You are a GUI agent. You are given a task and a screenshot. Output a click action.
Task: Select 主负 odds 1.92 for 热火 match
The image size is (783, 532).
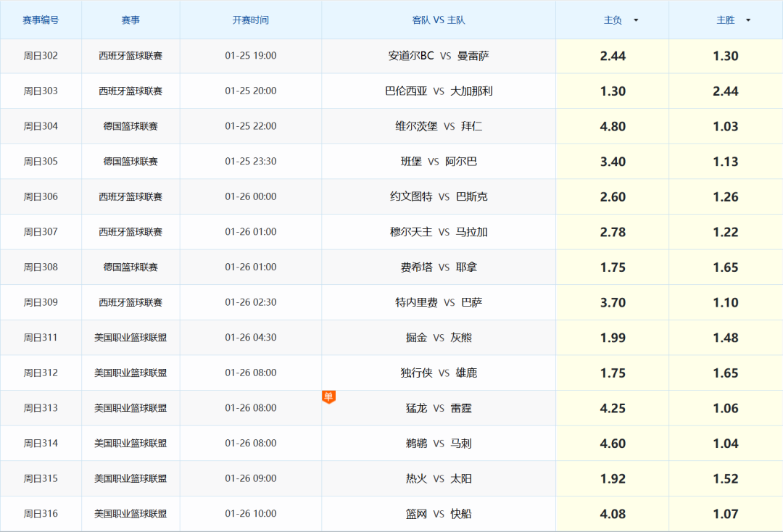[x=612, y=478]
